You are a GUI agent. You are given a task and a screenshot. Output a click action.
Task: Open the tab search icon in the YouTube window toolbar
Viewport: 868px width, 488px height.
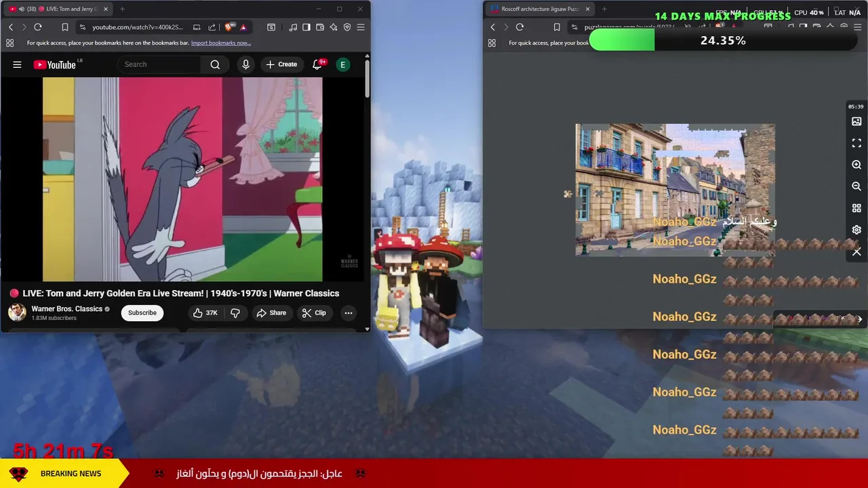tap(271, 27)
